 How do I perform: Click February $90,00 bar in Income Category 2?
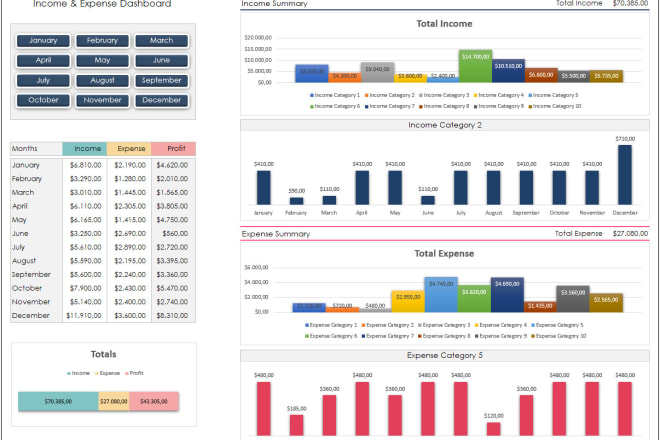pos(296,201)
